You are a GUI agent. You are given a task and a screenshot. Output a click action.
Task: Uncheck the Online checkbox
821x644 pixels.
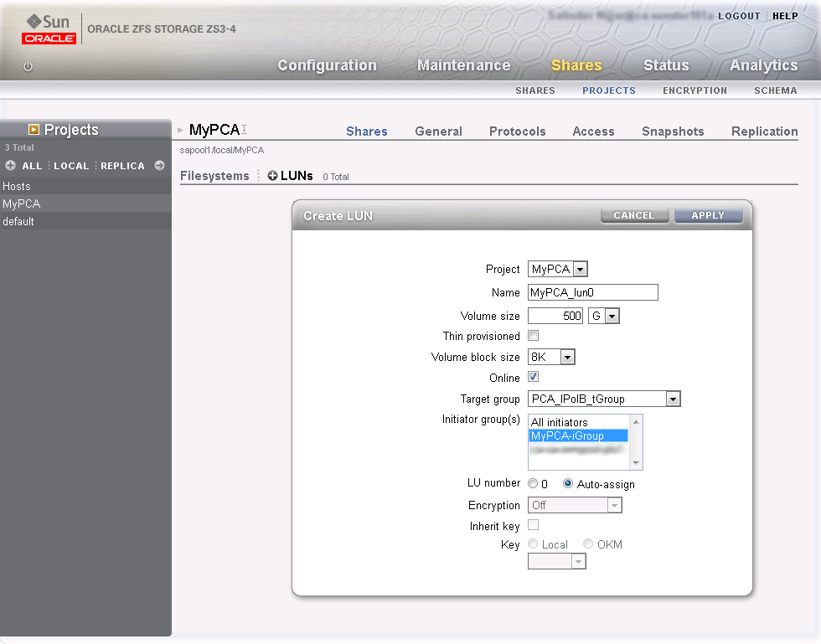pyautogui.click(x=534, y=378)
